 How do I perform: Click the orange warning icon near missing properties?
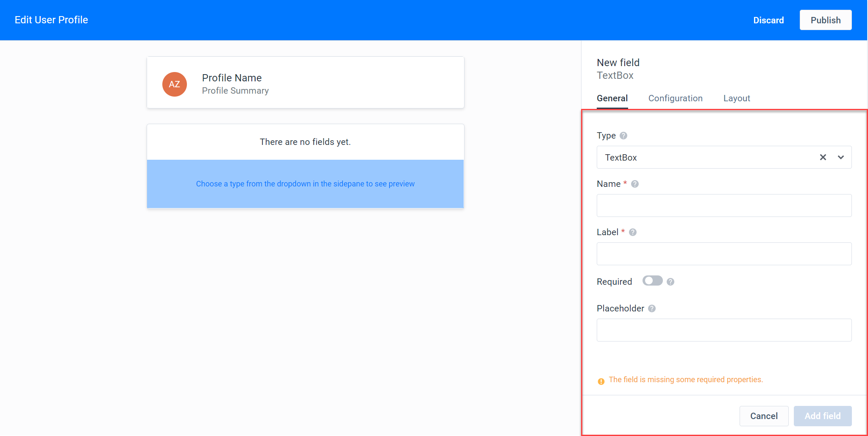601,381
